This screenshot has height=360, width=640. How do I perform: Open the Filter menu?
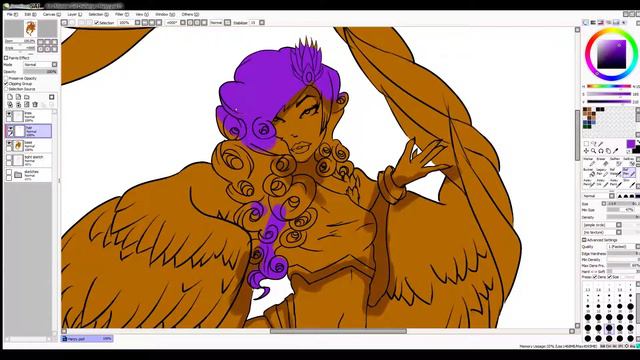(x=121, y=14)
